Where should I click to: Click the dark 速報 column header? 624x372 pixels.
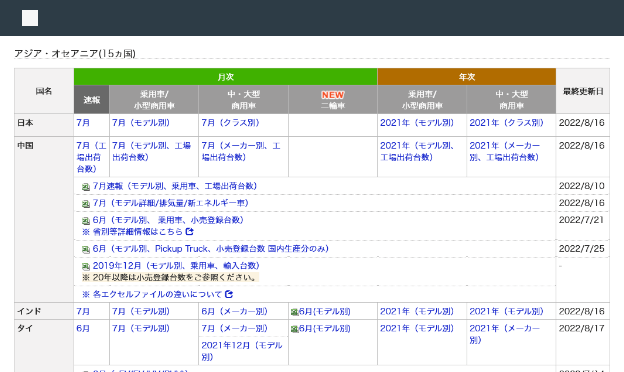(92, 99)
